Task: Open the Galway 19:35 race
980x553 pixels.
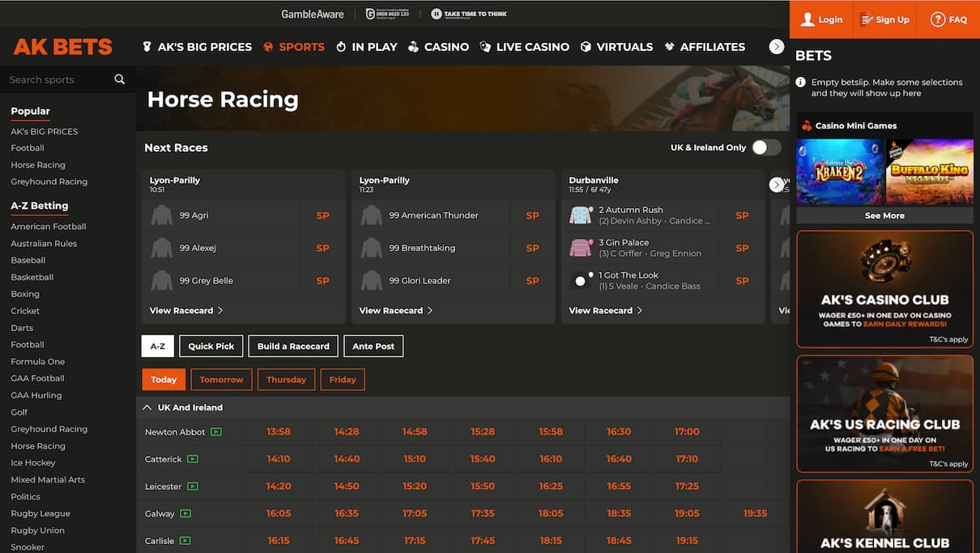Action: [x=755, y=513]
